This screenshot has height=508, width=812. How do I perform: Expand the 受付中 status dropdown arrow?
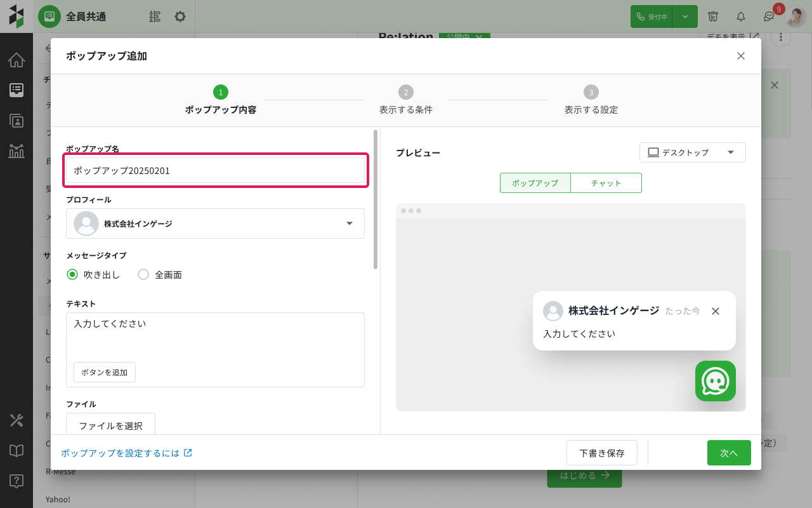pyautogui.click(x=685, y=17)
